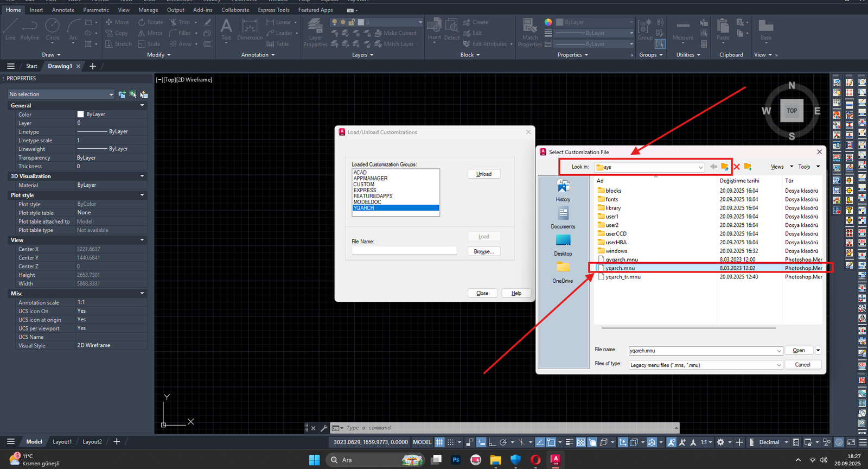Click the Unload button

pyautogui.click(x=483, y=174)
